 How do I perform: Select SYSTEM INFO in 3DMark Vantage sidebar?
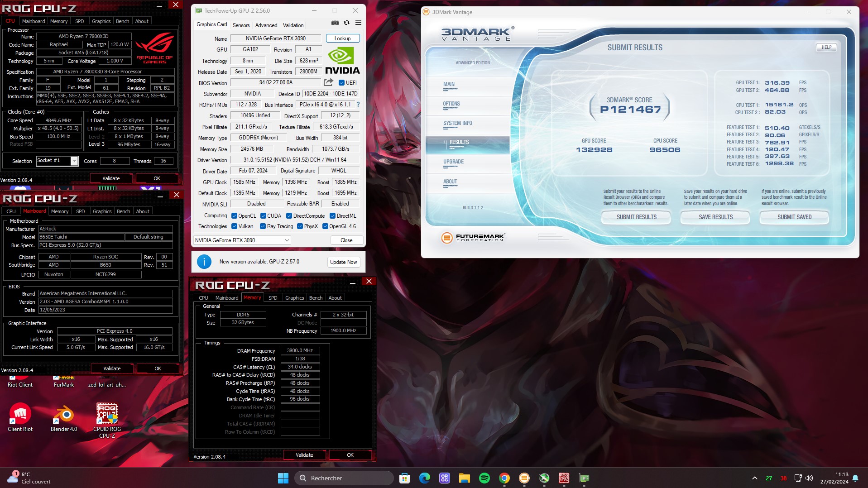457,124
